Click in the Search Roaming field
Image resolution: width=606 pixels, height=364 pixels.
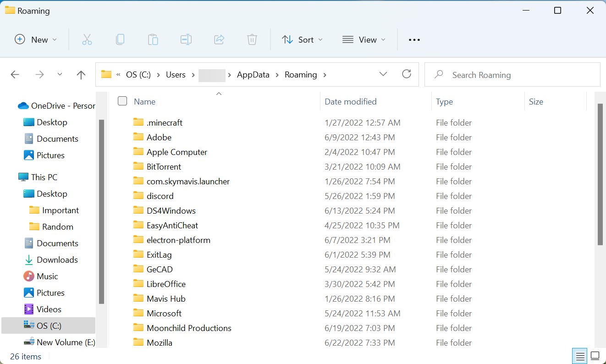[x=512, y=75]
